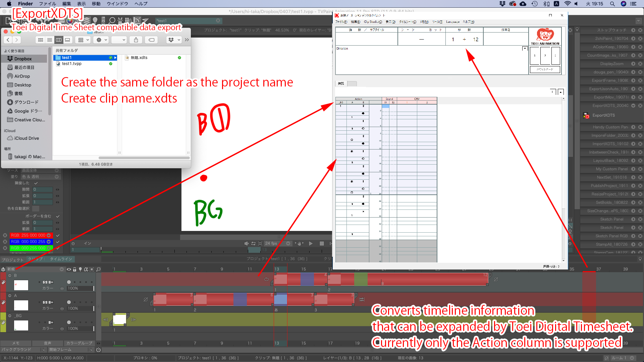Select test1 folder in Finder
Screen dimensions: 644x362
[x=85, y=58]
